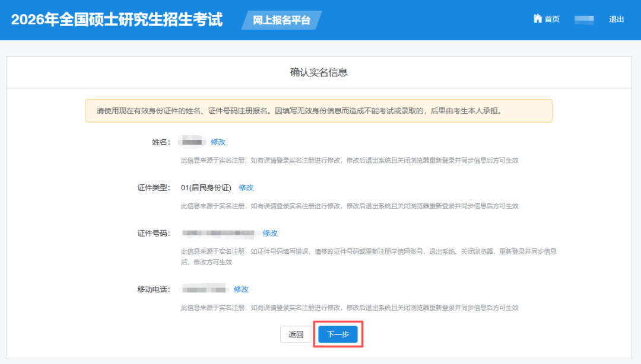This screenshot has height=364, width=641.
Task: Log out using the 退出 link
Action: (616, 20)
